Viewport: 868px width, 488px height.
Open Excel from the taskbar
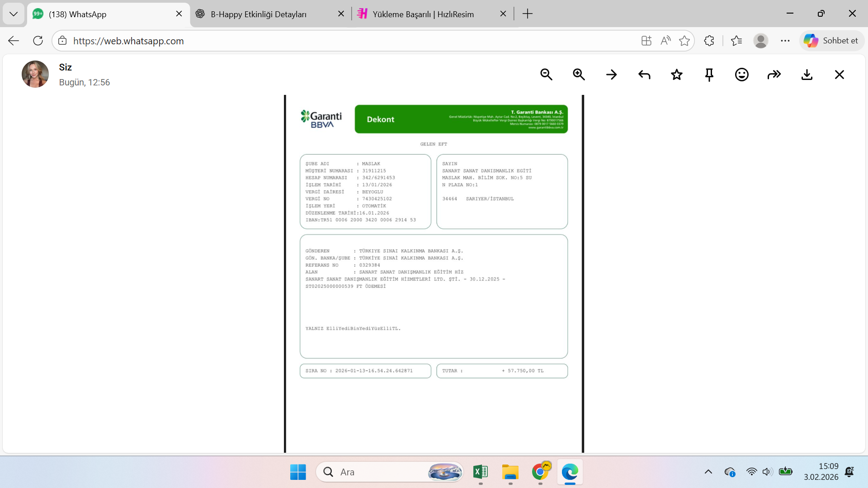481,472
